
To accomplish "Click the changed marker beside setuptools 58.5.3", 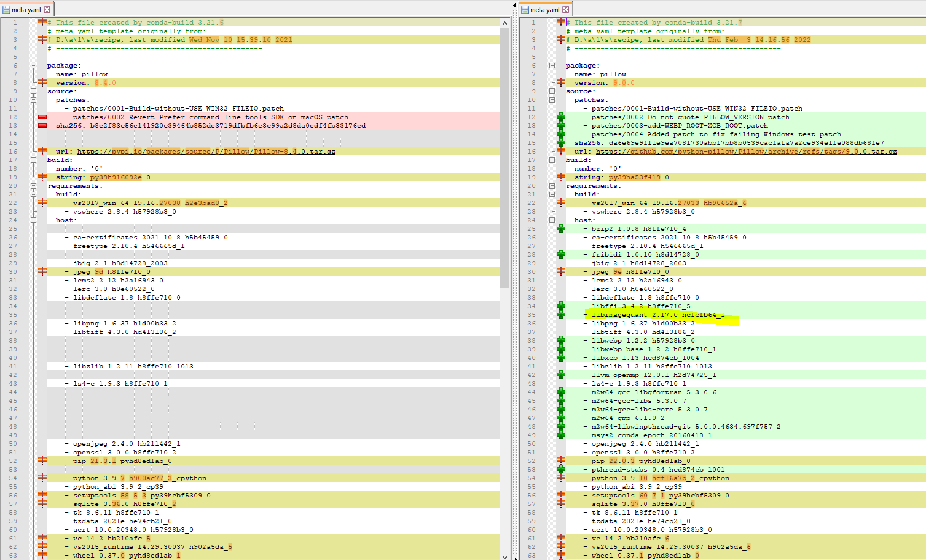I will click(x=42, y=495).
